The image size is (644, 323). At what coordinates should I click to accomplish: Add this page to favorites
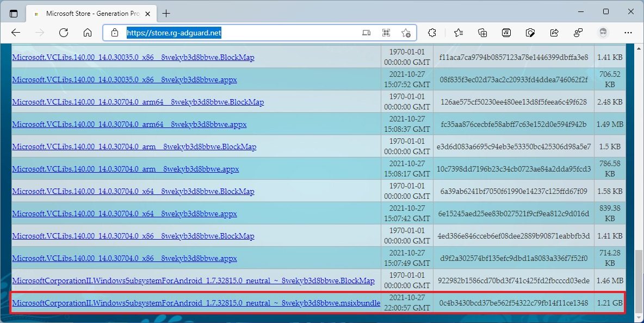click(406, 33)
